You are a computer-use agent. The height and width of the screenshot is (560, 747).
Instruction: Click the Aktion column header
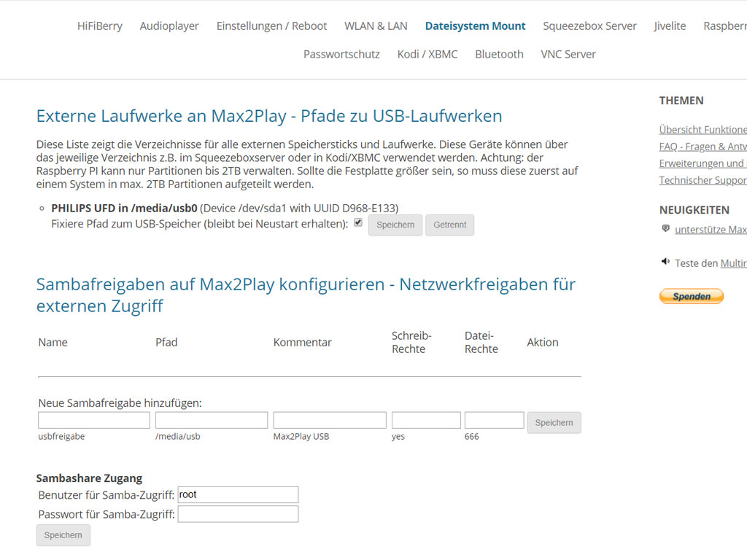[543, 343]
